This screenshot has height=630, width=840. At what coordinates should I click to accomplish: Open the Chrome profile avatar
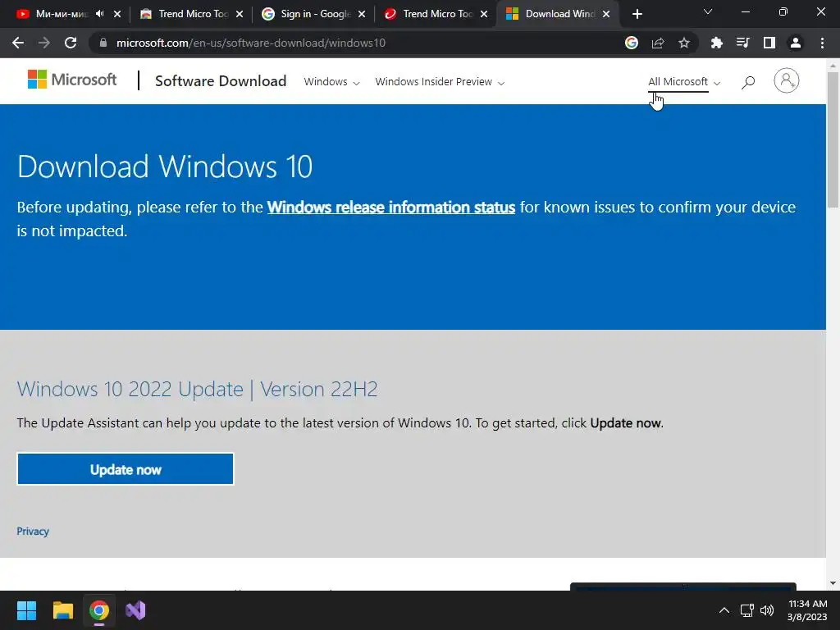(x=796, y=43)
